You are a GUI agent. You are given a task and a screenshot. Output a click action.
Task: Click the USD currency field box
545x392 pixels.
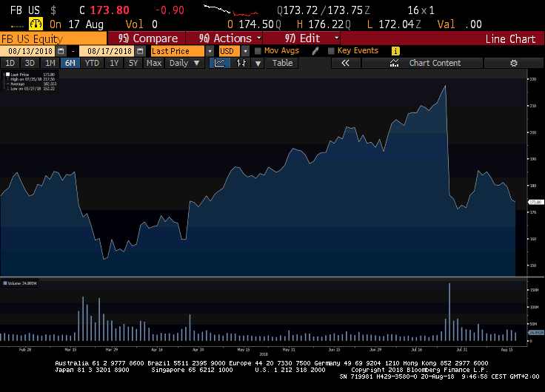click(x=230, y=51)
